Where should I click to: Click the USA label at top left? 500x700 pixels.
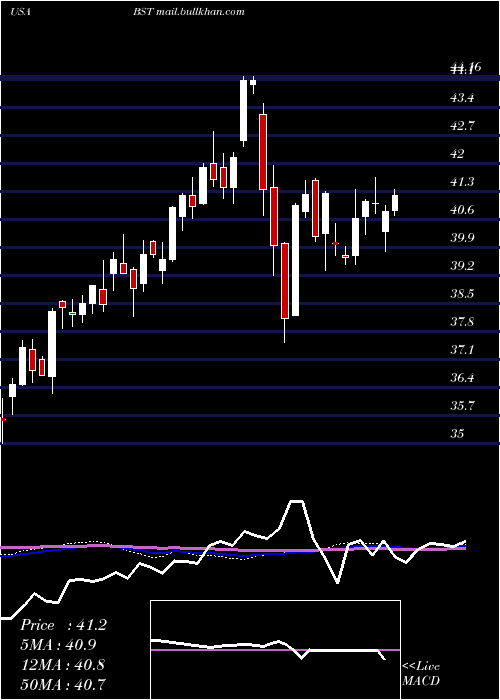pos(20,12)
